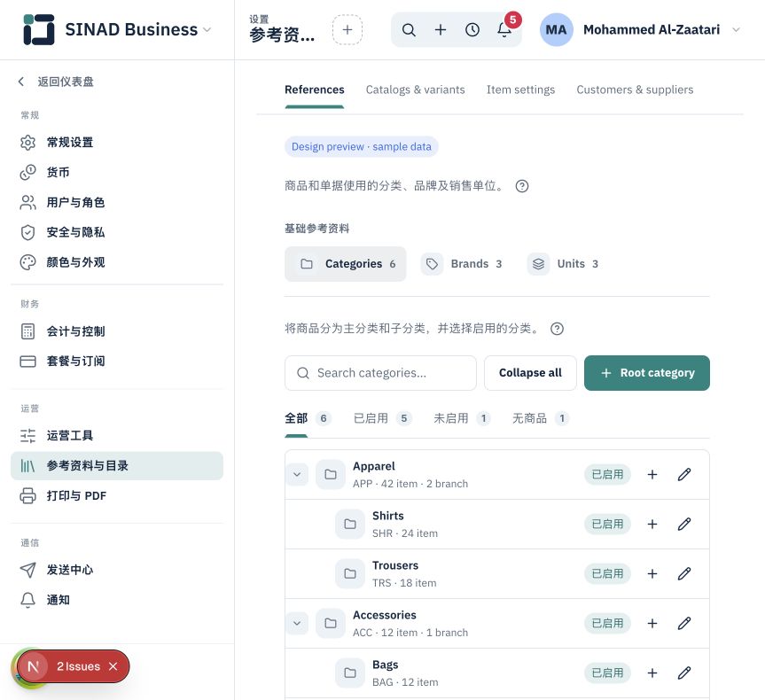Filter by 全部 6 tab
Image resolution: width=765 pixels, height=700 pixels.
point(308,418)
